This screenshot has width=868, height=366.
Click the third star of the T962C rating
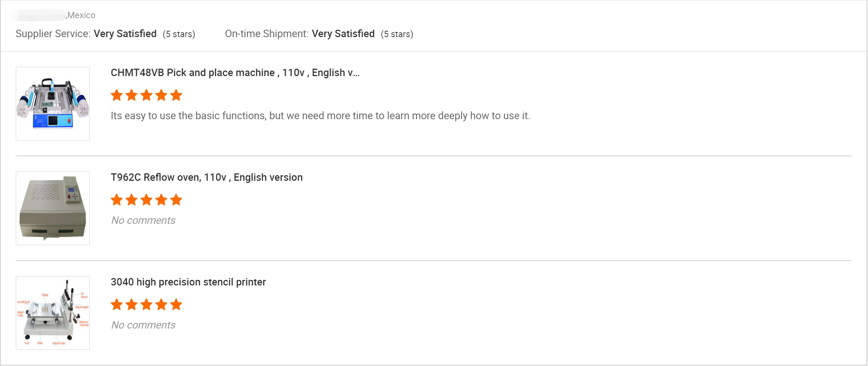coord(146,200)
